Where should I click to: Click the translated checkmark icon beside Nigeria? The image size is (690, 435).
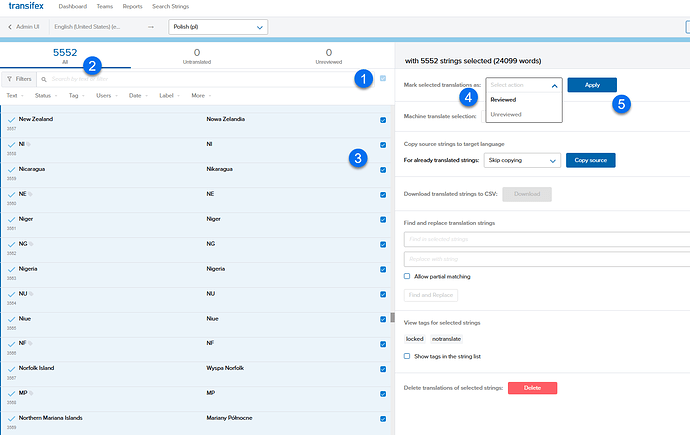(11, 269)
